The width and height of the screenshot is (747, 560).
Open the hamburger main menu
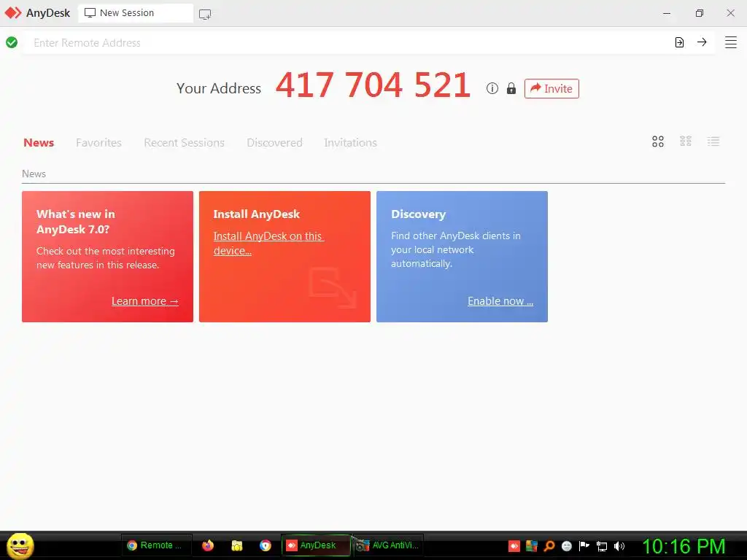(x=731, y=42)
